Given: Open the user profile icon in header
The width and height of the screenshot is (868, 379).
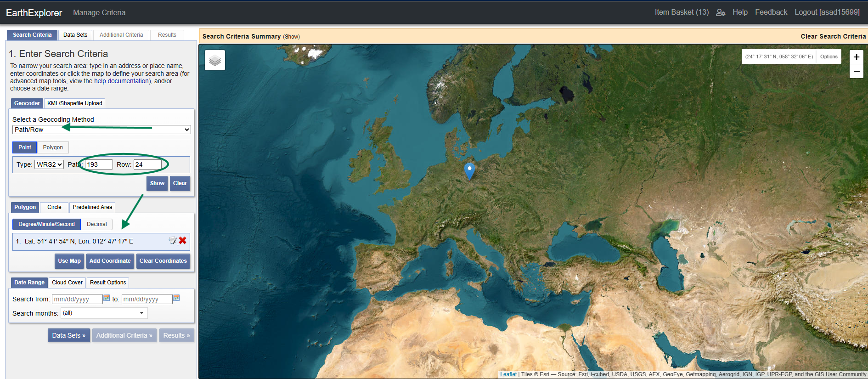Looking at the screenshot, I should 721,12.
